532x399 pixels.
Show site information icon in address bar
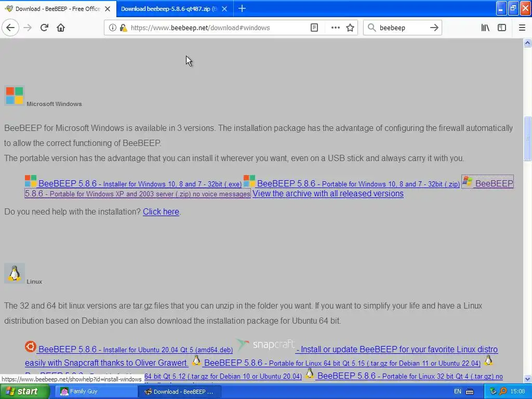(112, 28)
